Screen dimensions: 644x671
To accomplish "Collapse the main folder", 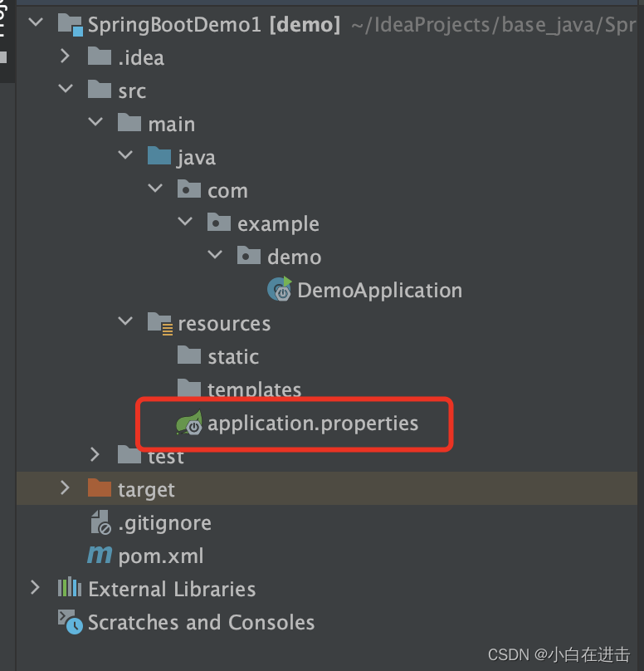I will 95,123.
